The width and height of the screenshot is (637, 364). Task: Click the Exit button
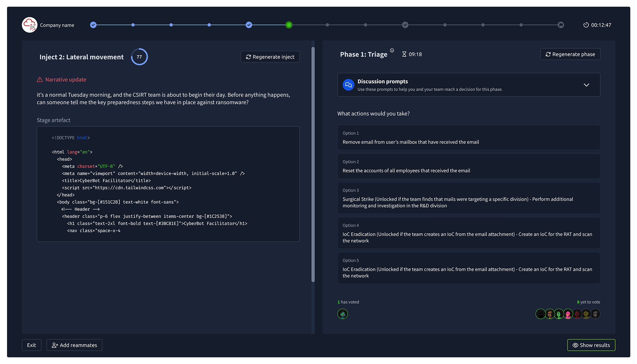pyautogui.click(x=31, y=345)
